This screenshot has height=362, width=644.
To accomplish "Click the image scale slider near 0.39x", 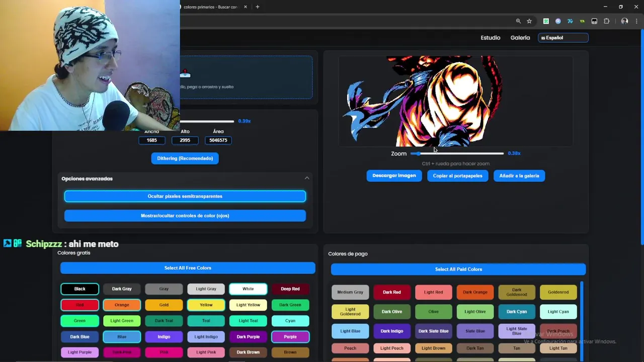I will coord(207,121).
